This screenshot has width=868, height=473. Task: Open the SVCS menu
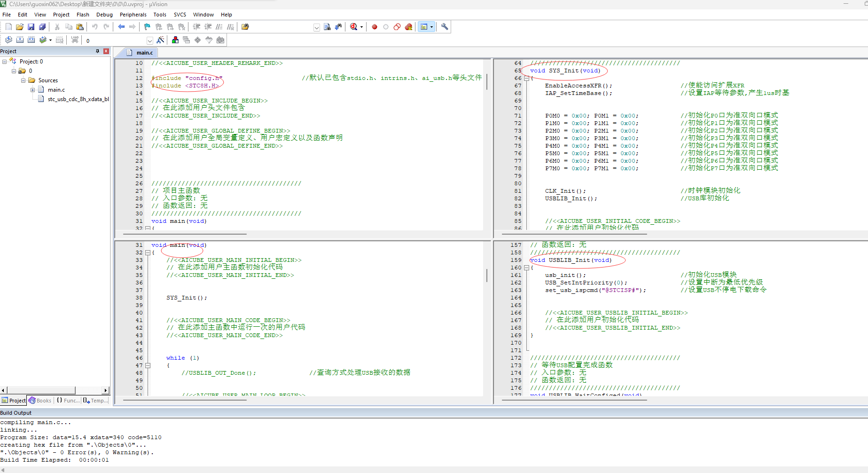coord(180,15)
